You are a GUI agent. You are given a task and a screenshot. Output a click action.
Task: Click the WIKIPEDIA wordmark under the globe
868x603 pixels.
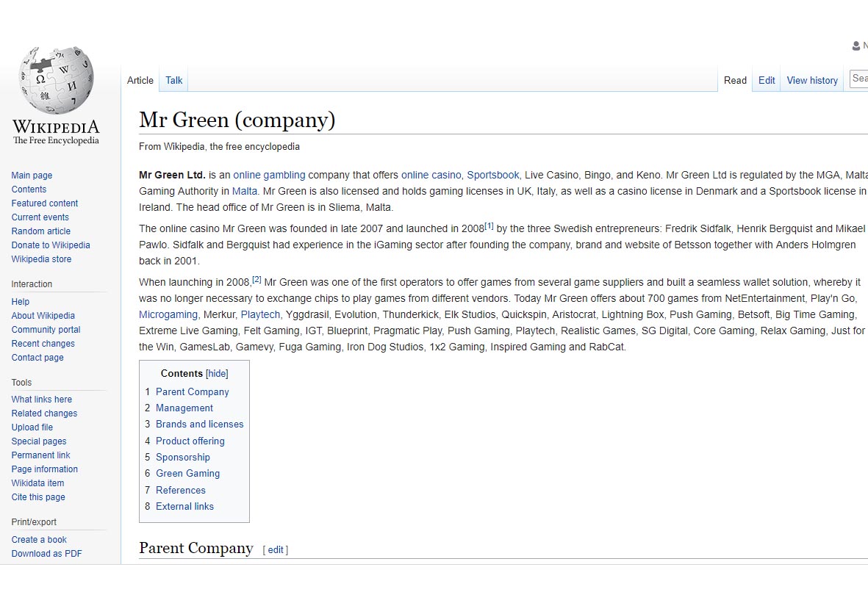[56, 127]
